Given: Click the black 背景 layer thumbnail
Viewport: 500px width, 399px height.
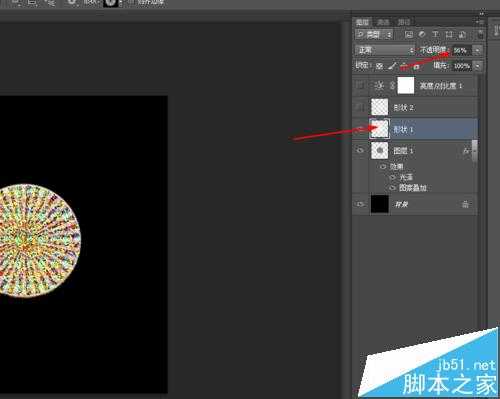Looking at the screenshot, I should 380,204.
